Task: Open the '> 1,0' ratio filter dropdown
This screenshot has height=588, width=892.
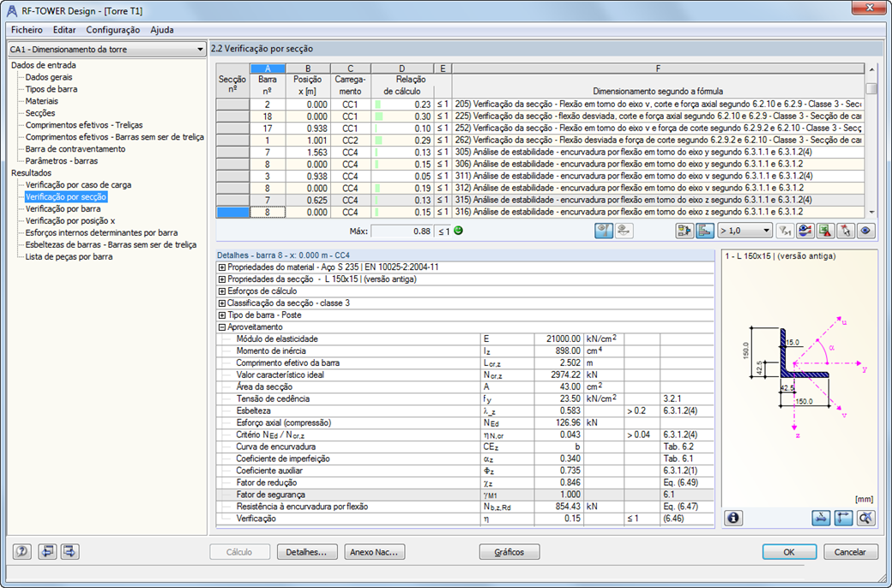Action: click(744, 231)
